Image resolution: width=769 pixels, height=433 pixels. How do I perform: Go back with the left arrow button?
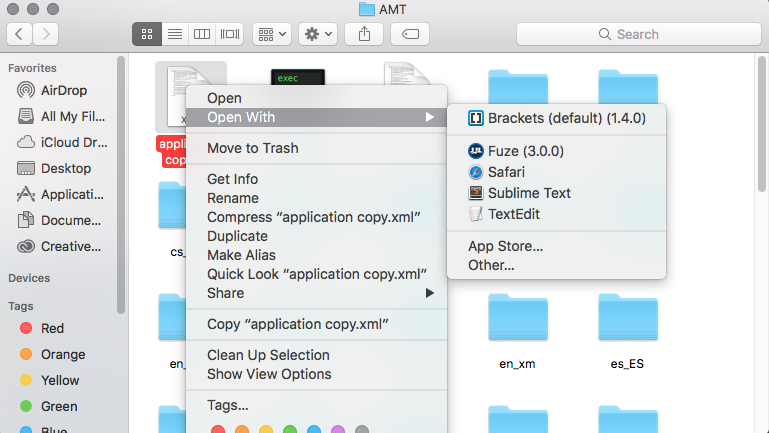(20, 34)
